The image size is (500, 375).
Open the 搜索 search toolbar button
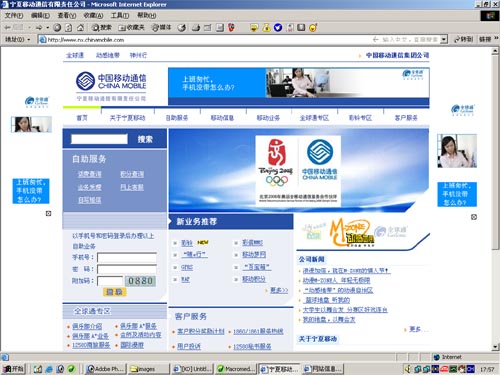pos(102,28)
